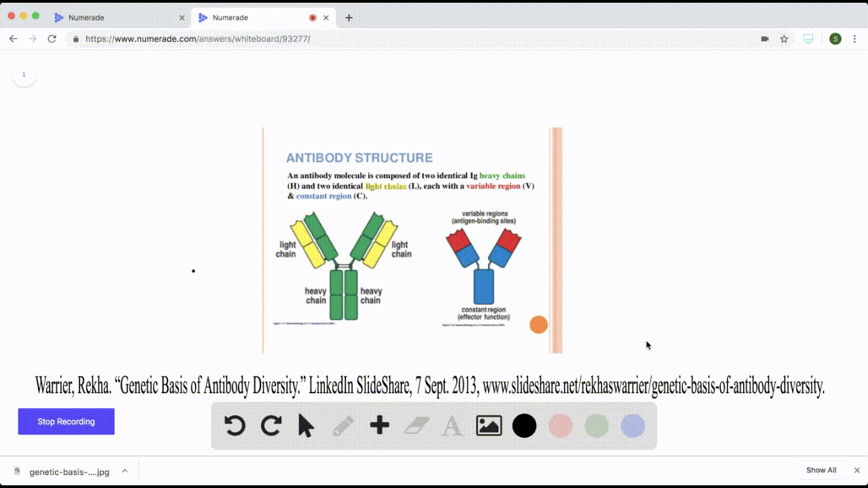Enable the screen cast icon near the profile avatar
The width and height of the screenshot is (868, 488).
808,39
